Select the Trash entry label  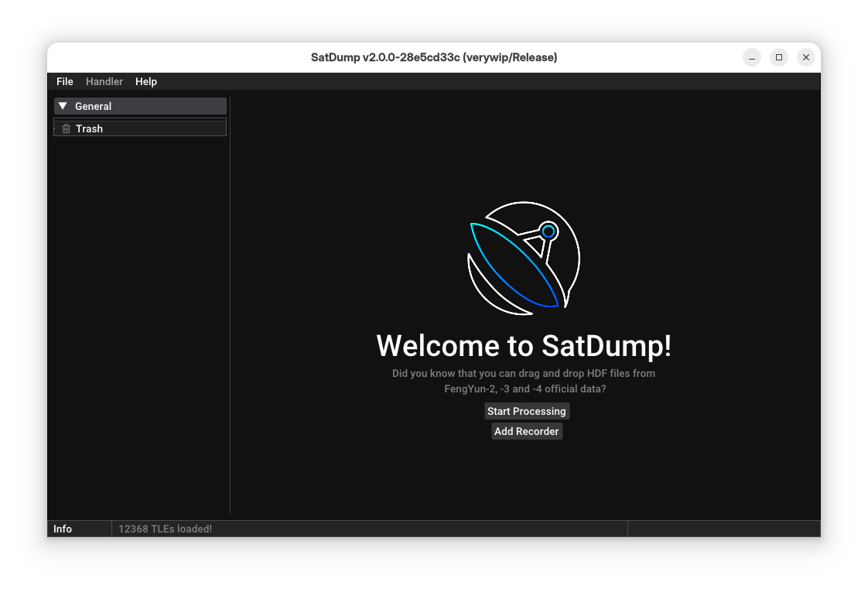(90, 128)
